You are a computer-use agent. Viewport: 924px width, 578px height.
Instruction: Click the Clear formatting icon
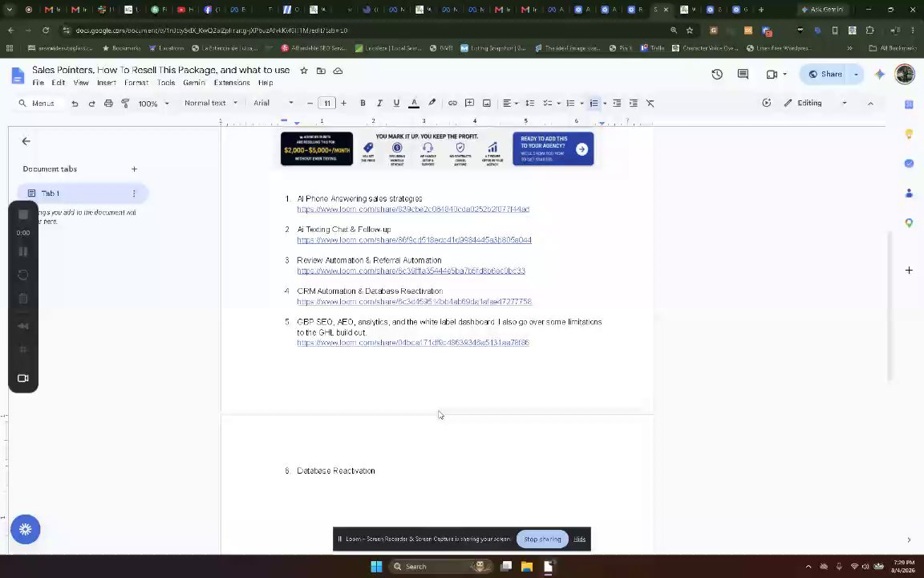coord(650,104)
